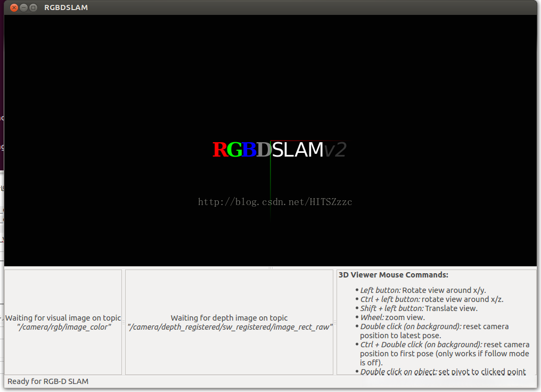Minimize the RGBDSLAM window
This screenshot has height=392, width=541.
(x=24, y=7)
